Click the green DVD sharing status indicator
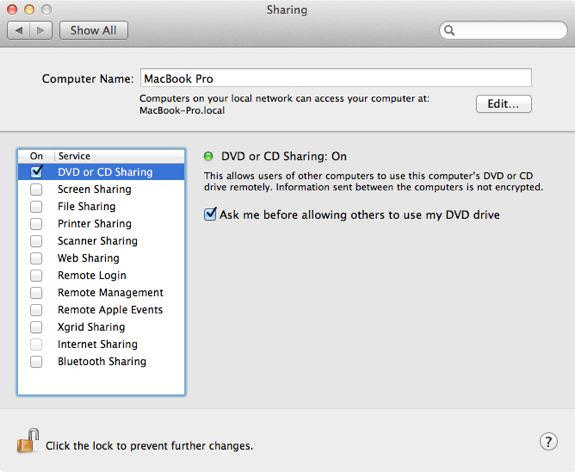575x472 pixels. click(208, 156)
